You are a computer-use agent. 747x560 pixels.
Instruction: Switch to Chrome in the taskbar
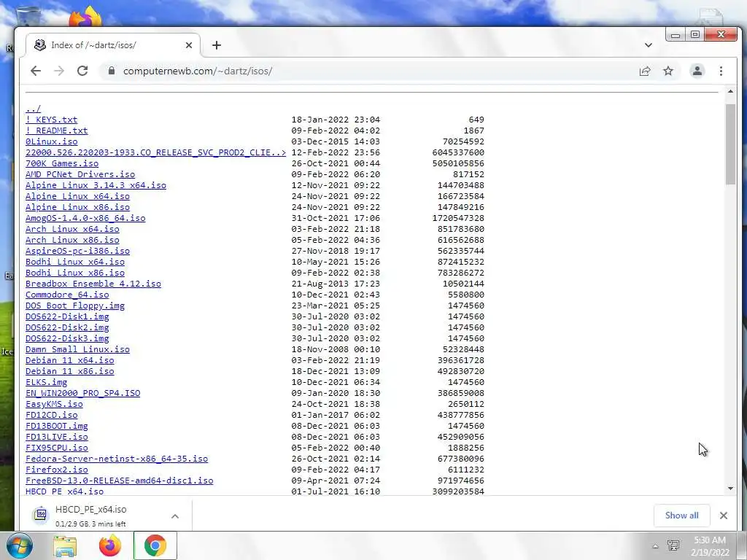click(x=155, y=545)
